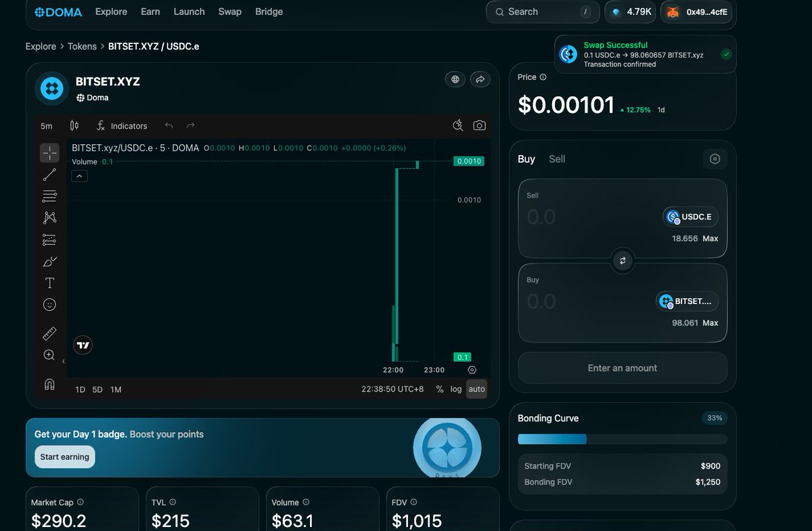Change the 5m chart interval

[x=47, y=126]
